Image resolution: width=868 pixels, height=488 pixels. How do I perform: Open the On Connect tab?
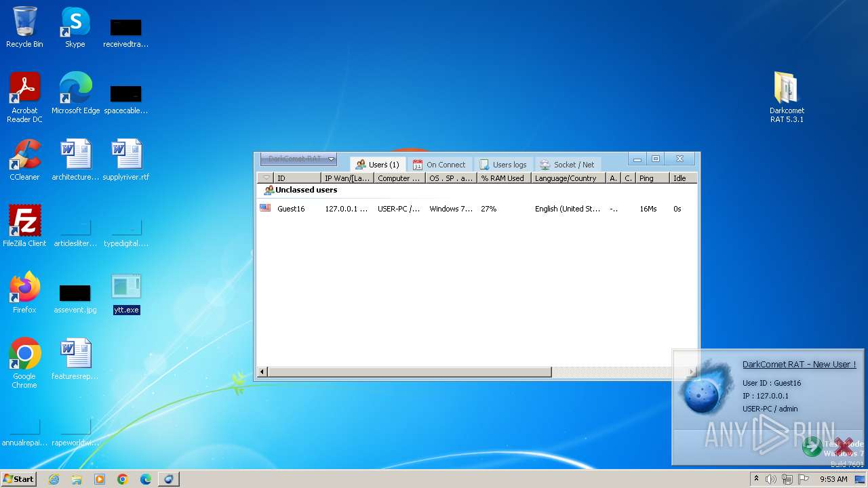tap(439, 165)
